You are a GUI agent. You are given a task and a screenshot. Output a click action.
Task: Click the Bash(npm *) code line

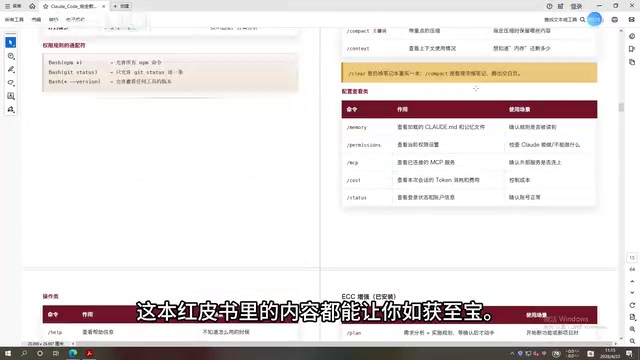coord(105,62)
